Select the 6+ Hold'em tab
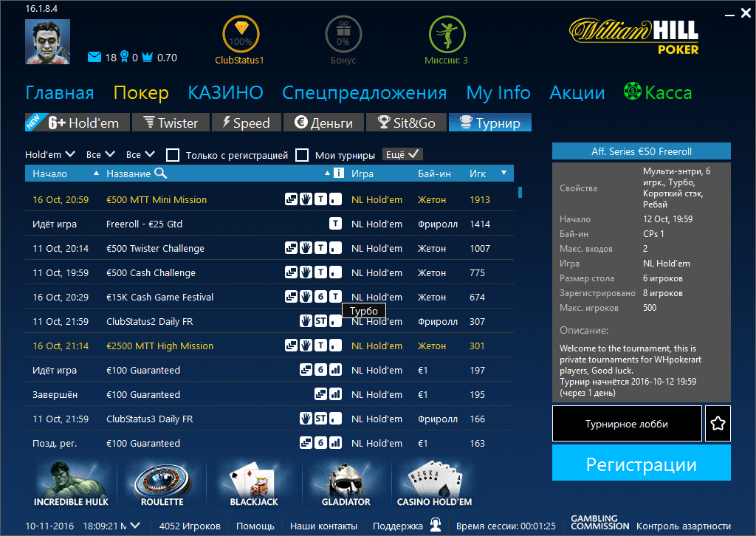Image resolution: width=756 pixels, height=536 pixels. pos(78,123)
